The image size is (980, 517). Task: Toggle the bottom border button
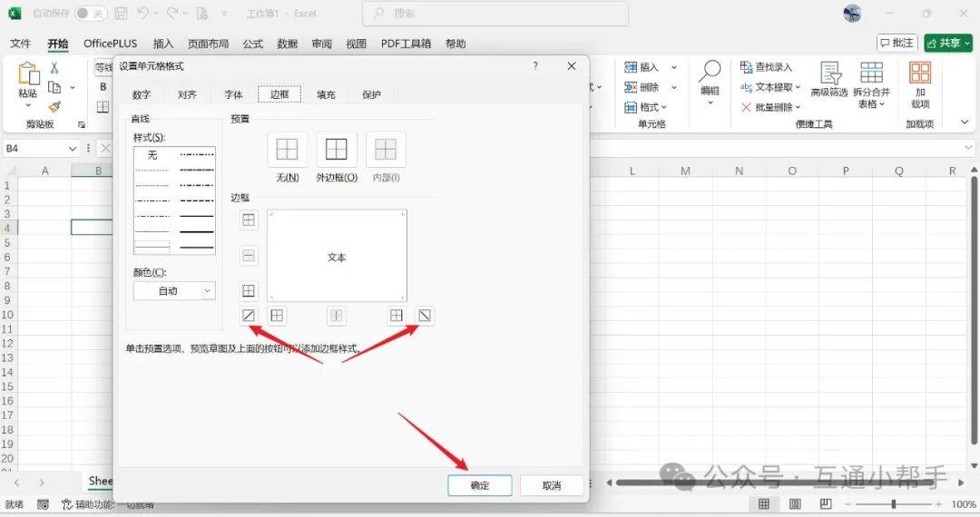click(248, 290)
